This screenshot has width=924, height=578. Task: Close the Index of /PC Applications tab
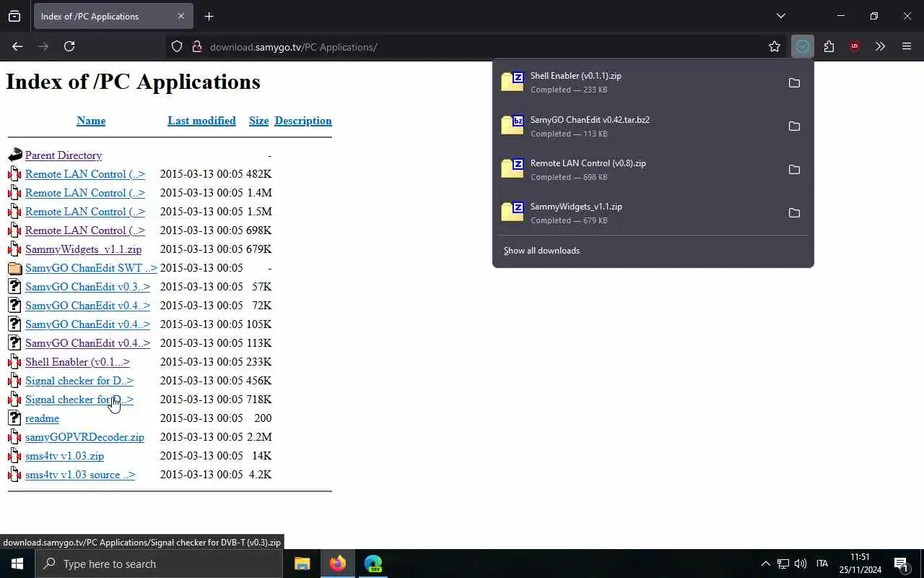[181, 16]
